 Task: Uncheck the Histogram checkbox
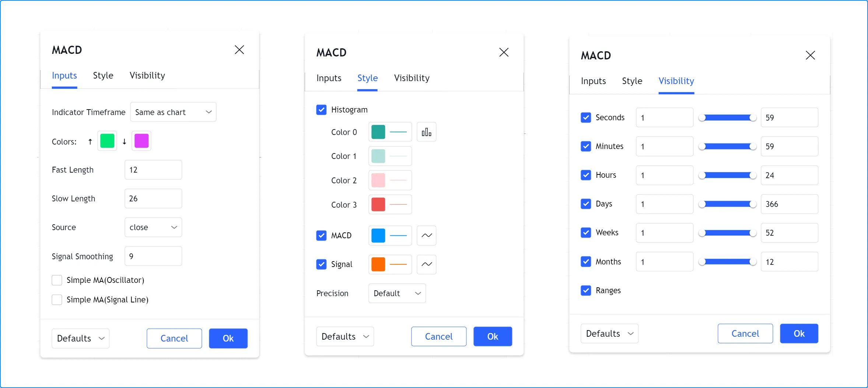321,110
